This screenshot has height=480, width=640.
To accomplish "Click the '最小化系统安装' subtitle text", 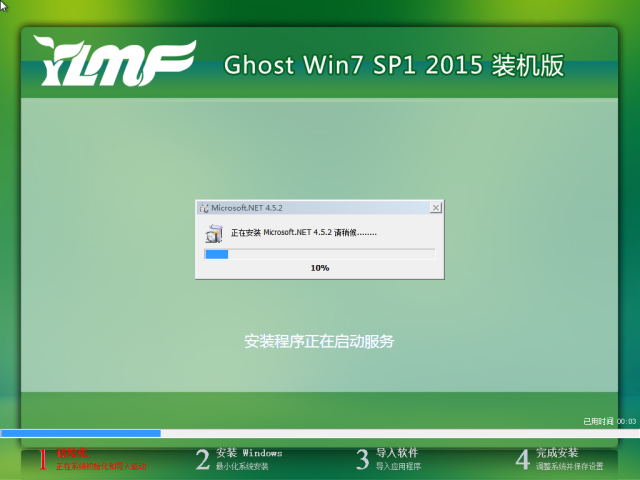I will coord(242,466).
